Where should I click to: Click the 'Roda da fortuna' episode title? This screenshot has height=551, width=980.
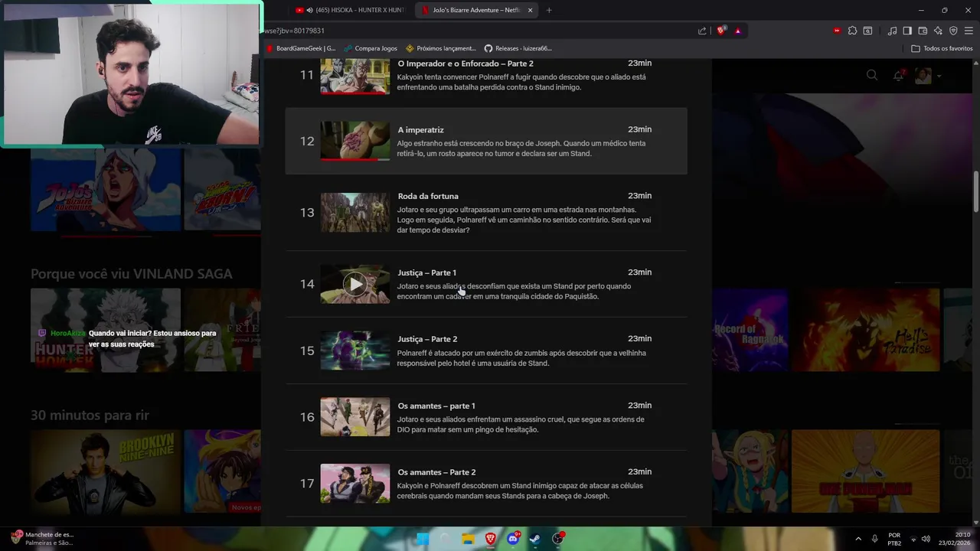(x=428, y=196)
